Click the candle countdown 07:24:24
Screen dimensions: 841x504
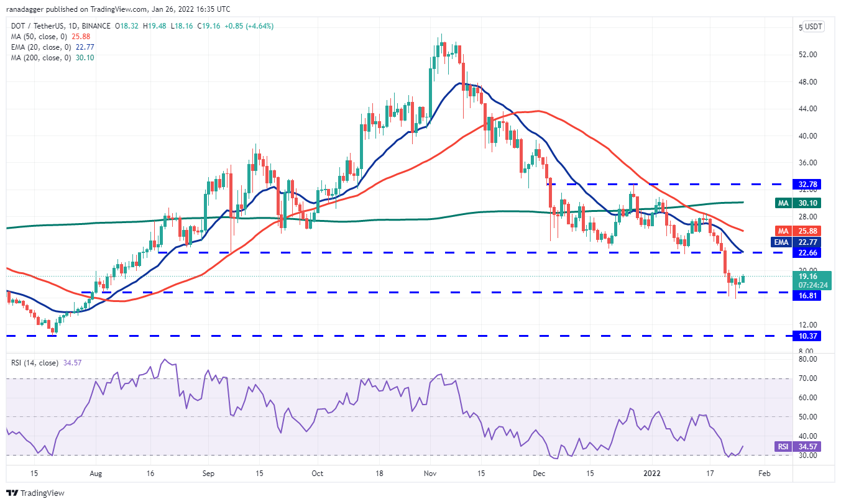point(814,285)
